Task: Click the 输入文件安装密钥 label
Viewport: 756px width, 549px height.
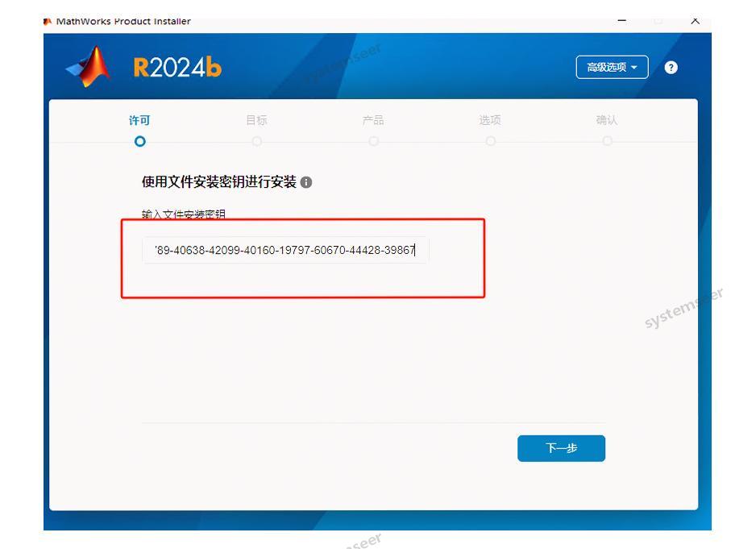Action: (184, 214)
